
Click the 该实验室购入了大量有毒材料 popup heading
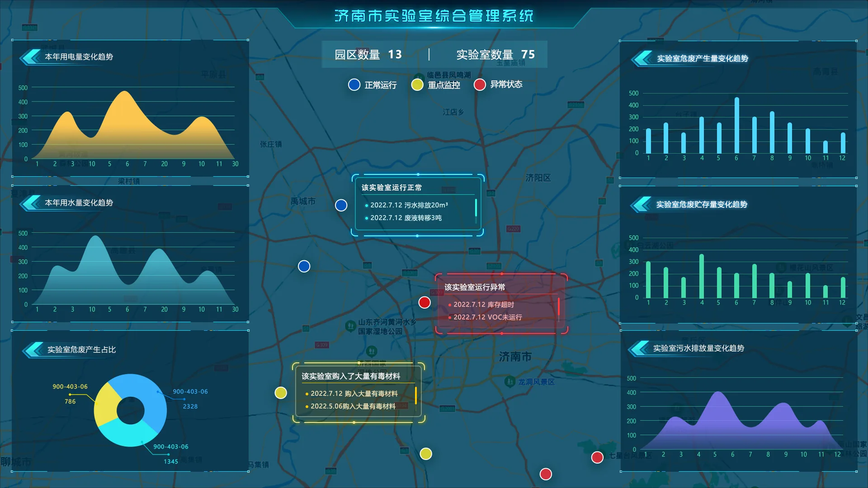coord(351,376)
